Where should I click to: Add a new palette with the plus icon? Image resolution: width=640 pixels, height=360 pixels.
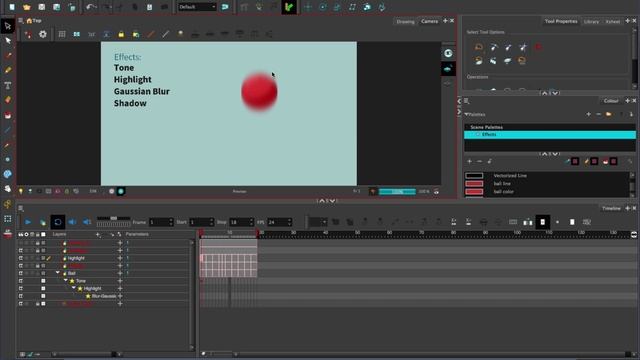pos(589,114)
